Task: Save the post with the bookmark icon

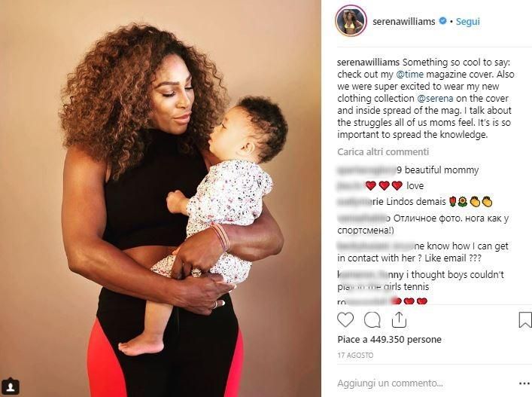Action: (525, 320)
